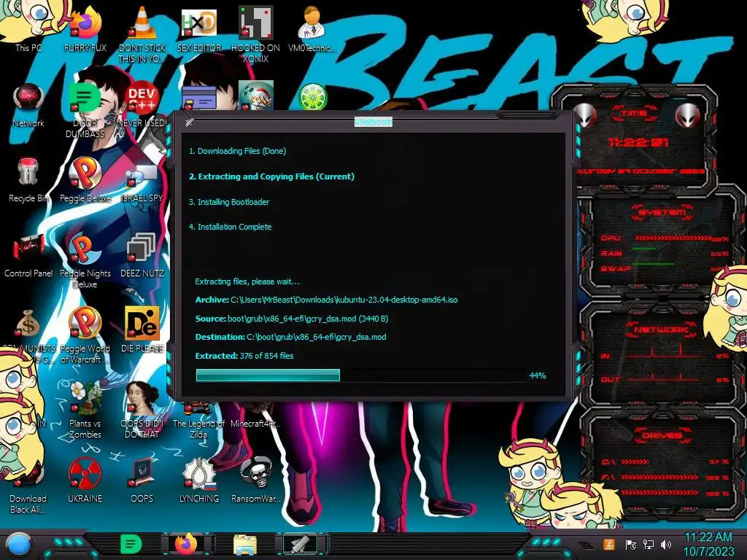Viewport: 747px width, 560px height.
Task: Click 'Extracted: 376 of 854 files' text
Action: pyautogui.click(x=244, y=356)
